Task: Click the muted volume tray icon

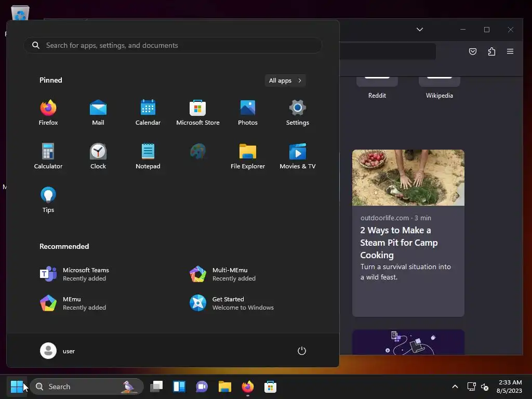Action: [485, 387]
